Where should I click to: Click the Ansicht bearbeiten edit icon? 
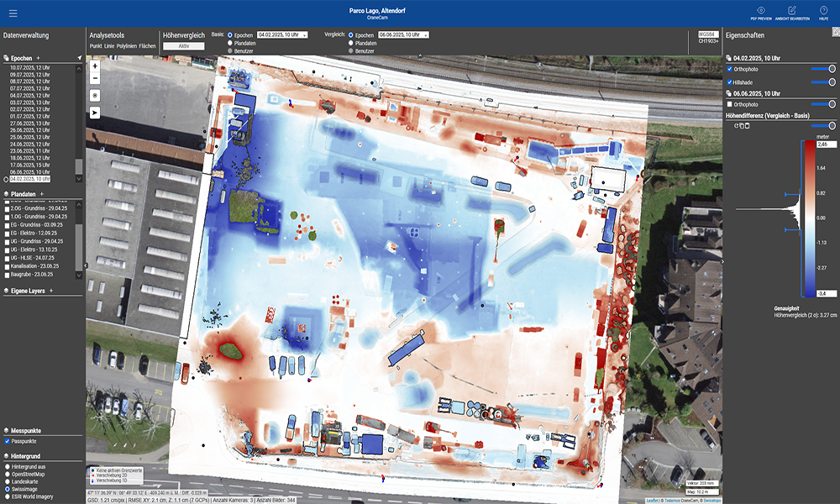tap(792, 13)
